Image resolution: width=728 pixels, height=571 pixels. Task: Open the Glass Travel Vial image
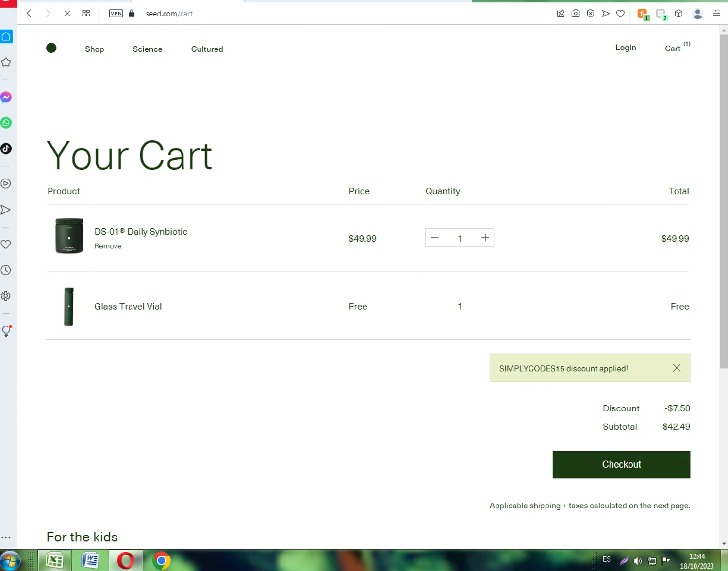point(69,306)
